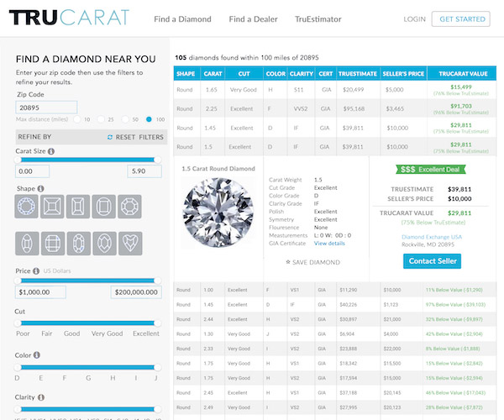This screenshot has width=504, height=420.
Task: Click Clarity slider right handle
Action: point(158,409)
